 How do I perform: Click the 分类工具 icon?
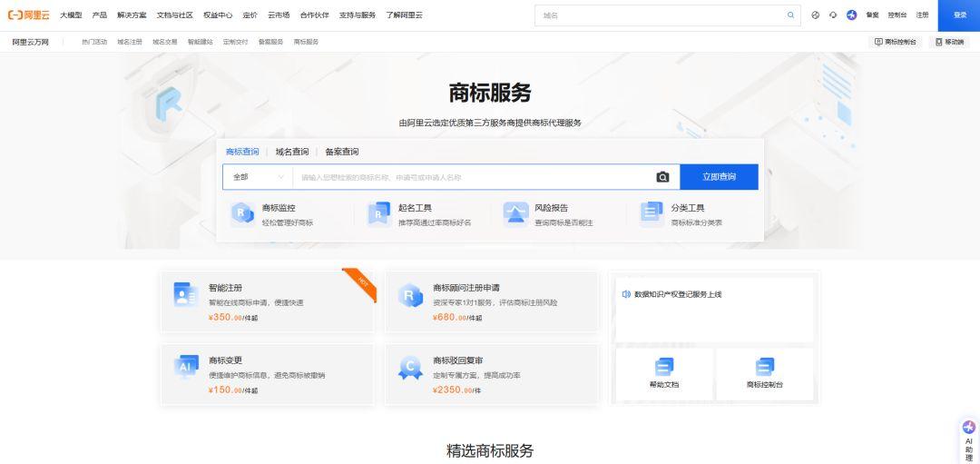pos(652,214)
